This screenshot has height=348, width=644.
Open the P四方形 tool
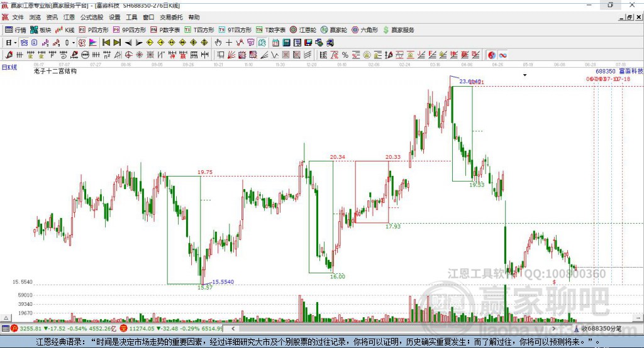point(94,30)
